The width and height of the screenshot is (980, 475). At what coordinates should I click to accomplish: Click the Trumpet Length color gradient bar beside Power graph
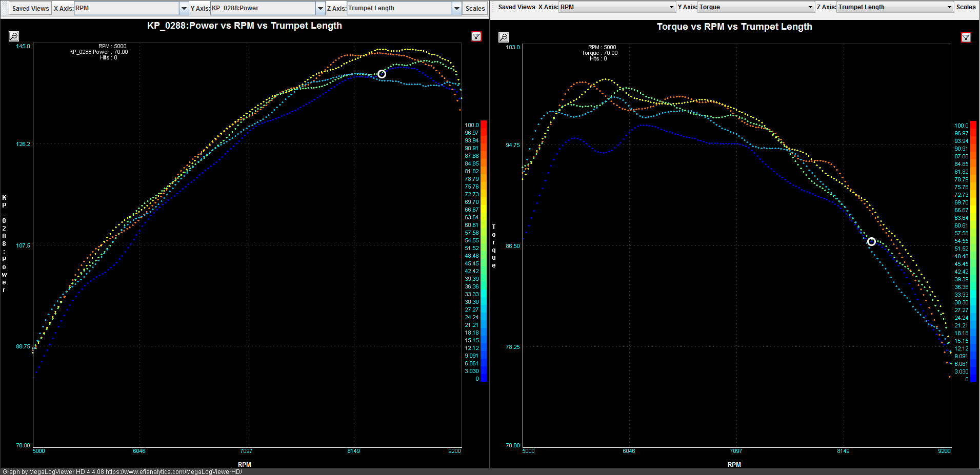484,251
